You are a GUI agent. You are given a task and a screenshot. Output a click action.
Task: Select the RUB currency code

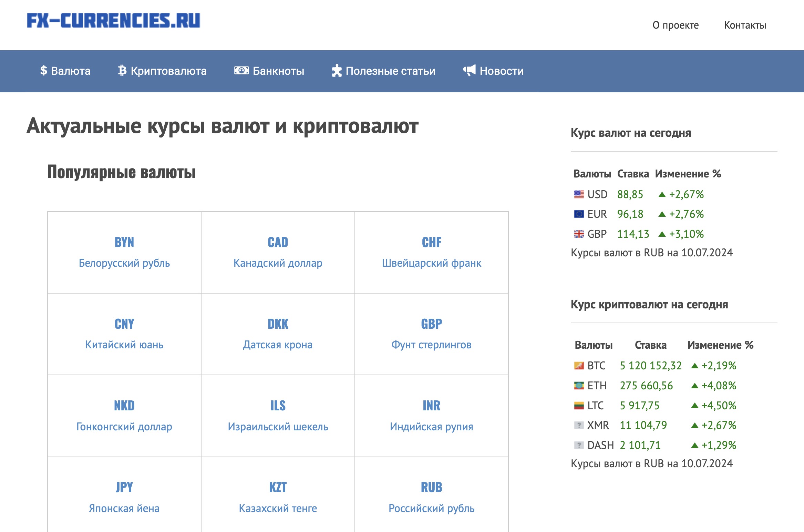(x=432, y=488)
